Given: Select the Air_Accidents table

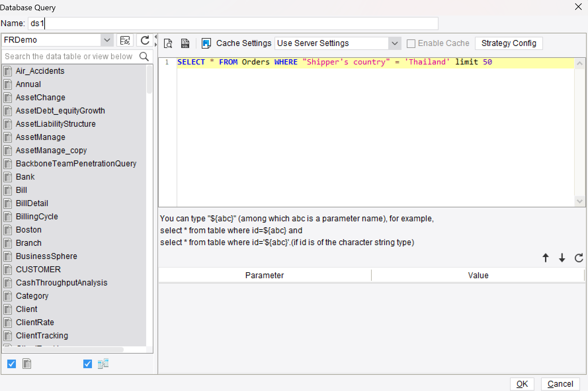Looking at the screenshot, I should coord(40,71).
